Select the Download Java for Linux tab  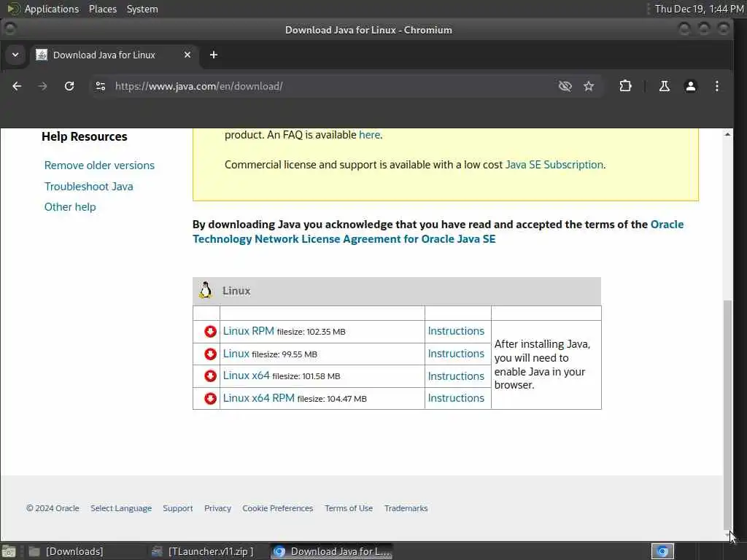[113, 55]
